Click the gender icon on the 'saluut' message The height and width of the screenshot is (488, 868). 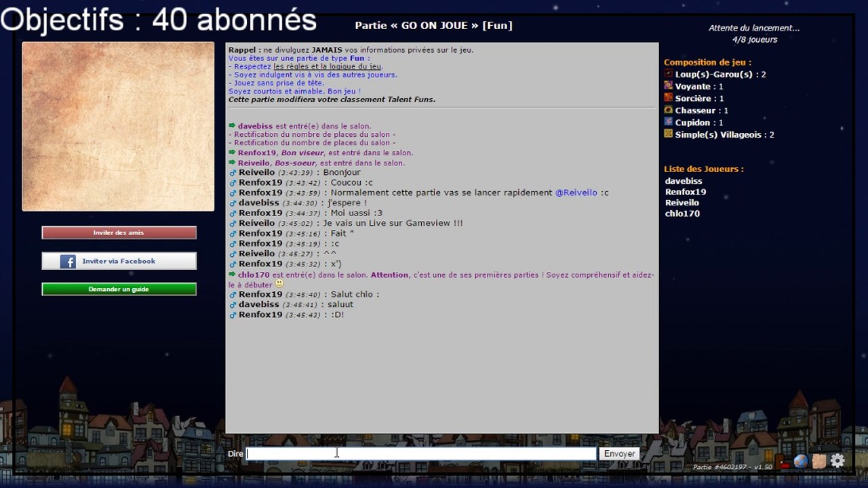(233, 305)
